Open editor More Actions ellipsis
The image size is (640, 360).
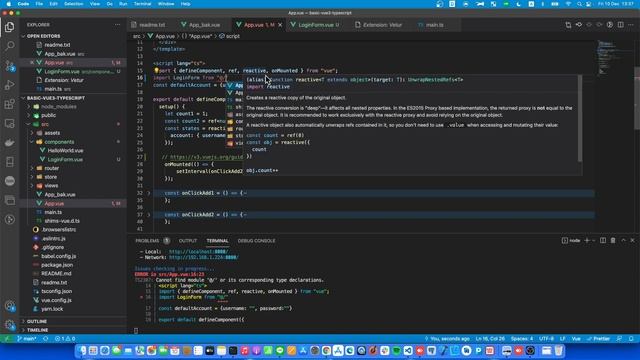[x=631, y=25]
